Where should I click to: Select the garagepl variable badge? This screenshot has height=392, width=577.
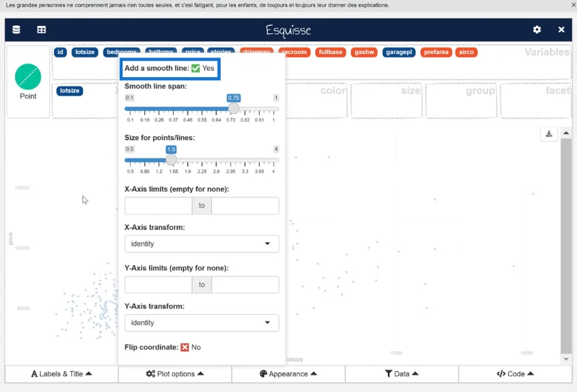tap(399, 52)
